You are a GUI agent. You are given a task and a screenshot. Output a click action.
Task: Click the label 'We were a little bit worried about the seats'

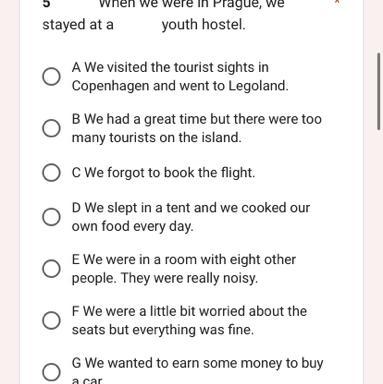click(x=189, y=320)
